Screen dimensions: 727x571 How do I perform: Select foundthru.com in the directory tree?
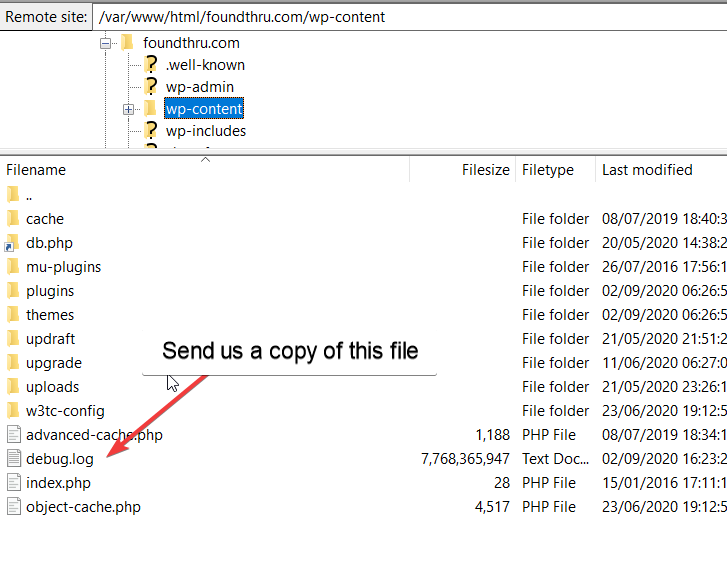191,43
